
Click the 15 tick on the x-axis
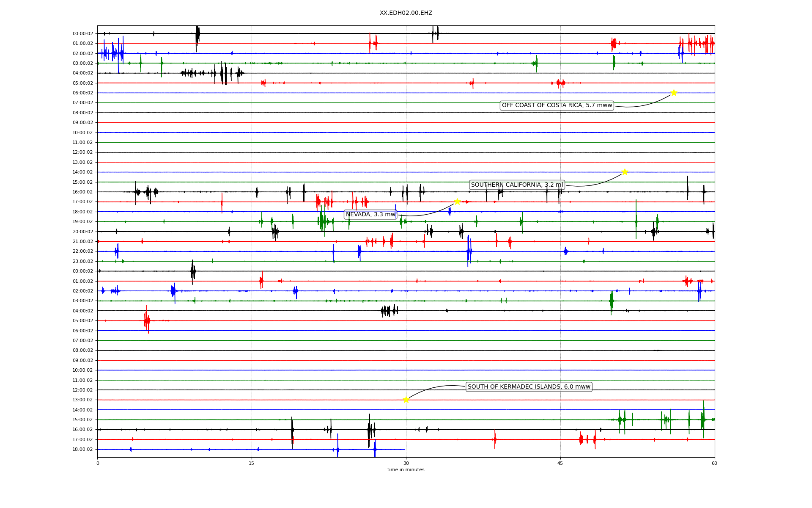pyautogui.click(x=252, y=463)
